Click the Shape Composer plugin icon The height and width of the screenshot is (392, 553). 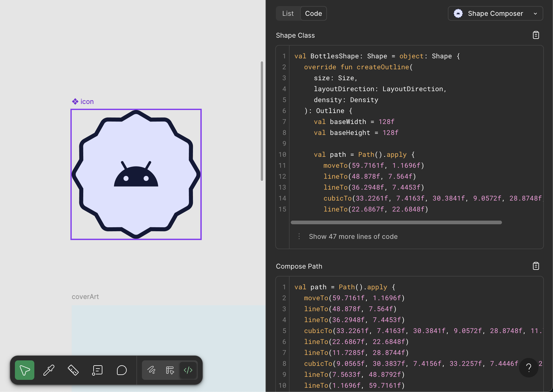pos(458,13)
